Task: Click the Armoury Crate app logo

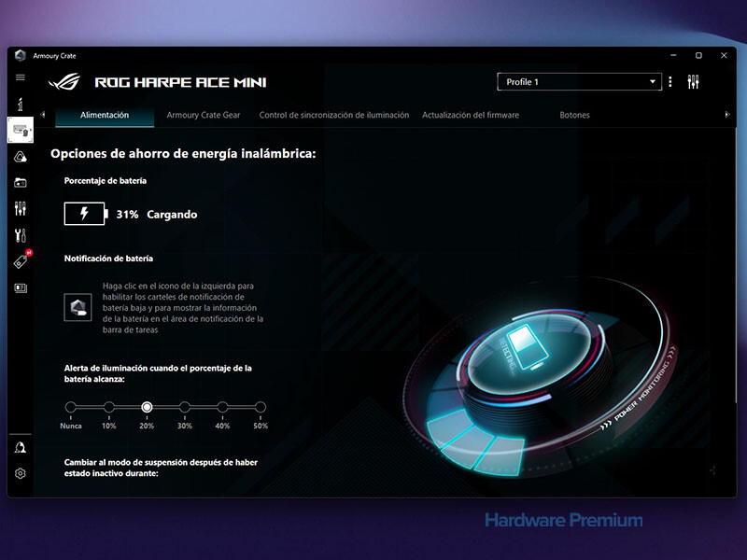Action: 20,55
